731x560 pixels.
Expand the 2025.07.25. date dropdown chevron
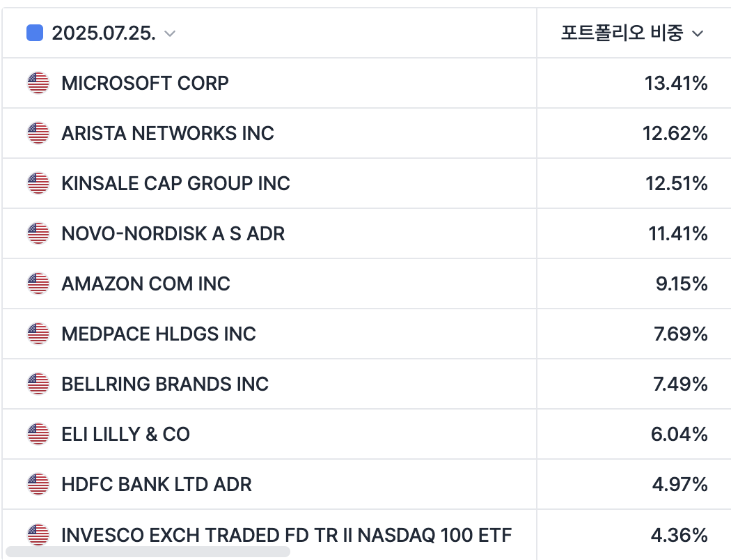(x=170, y=33)
